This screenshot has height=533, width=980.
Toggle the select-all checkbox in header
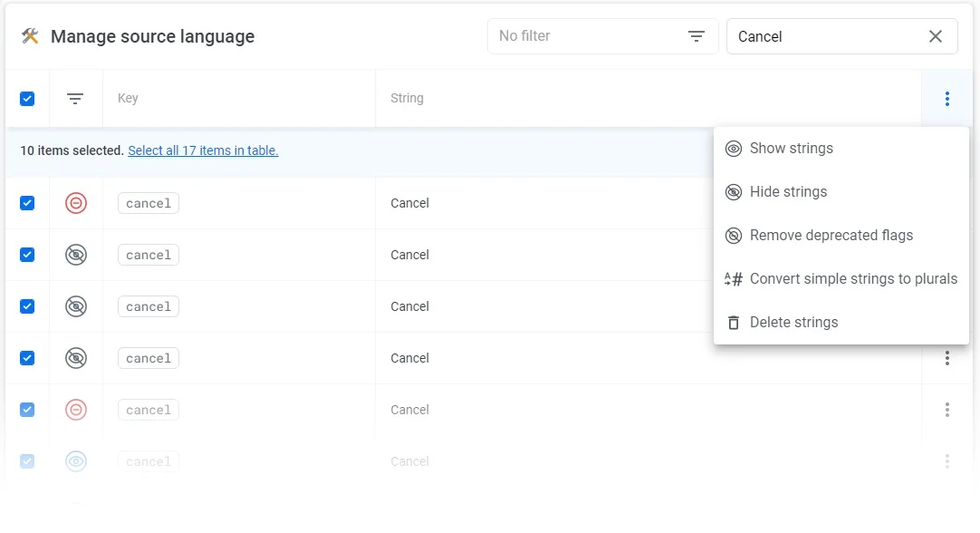tap(27, 99)
